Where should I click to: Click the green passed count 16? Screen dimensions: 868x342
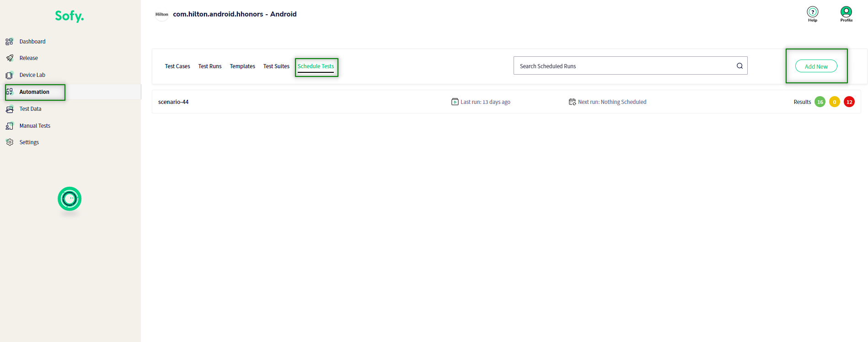[820, 102]
